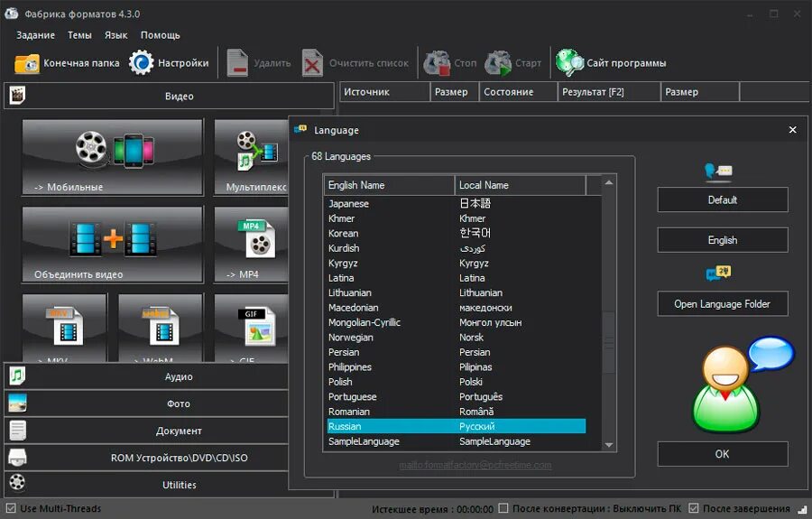The height and width of the screenshot is (519, 812).
Task: Click the Удалить document icon
Action: [237, 62]
